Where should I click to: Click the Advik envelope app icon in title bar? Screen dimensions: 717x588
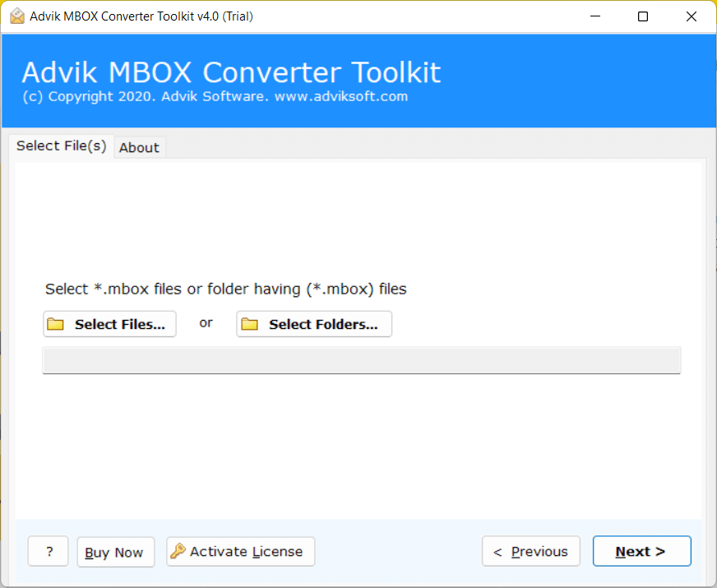click(17, 16)
